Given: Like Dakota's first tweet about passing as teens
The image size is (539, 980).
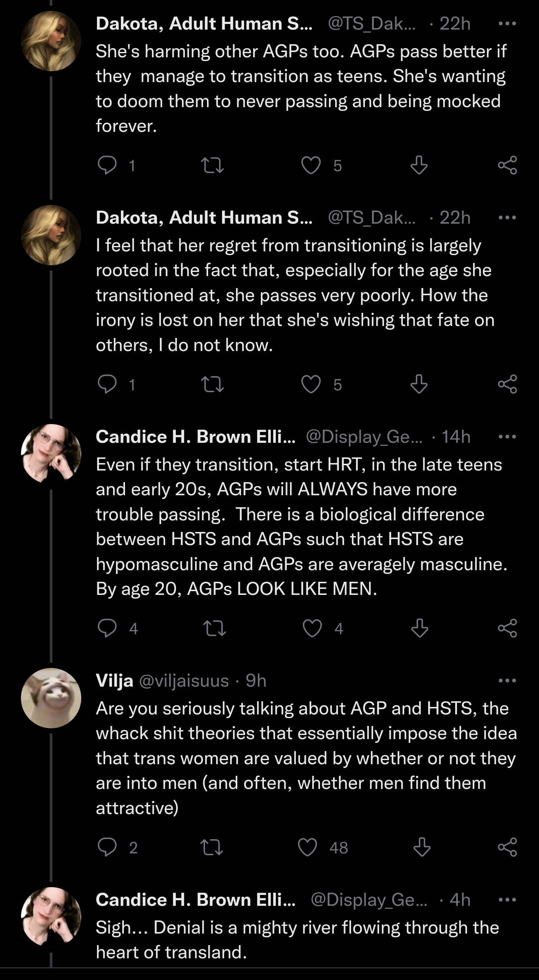Looking at the screenshot, I should 311,166.
